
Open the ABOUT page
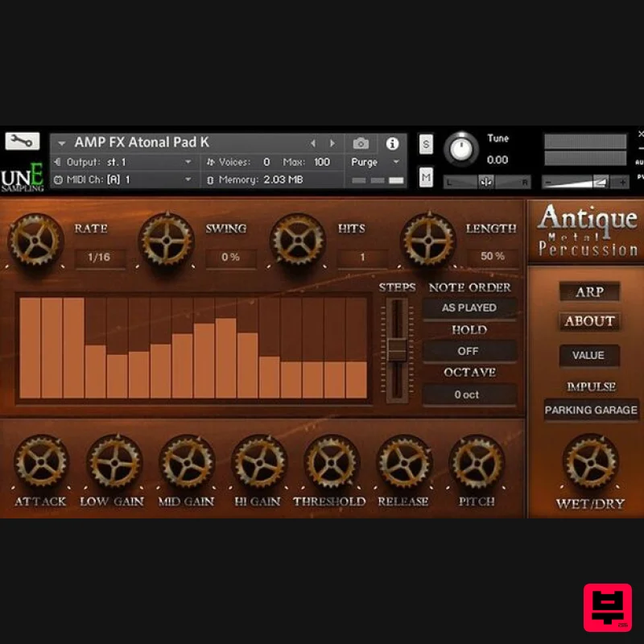(588, 321)
